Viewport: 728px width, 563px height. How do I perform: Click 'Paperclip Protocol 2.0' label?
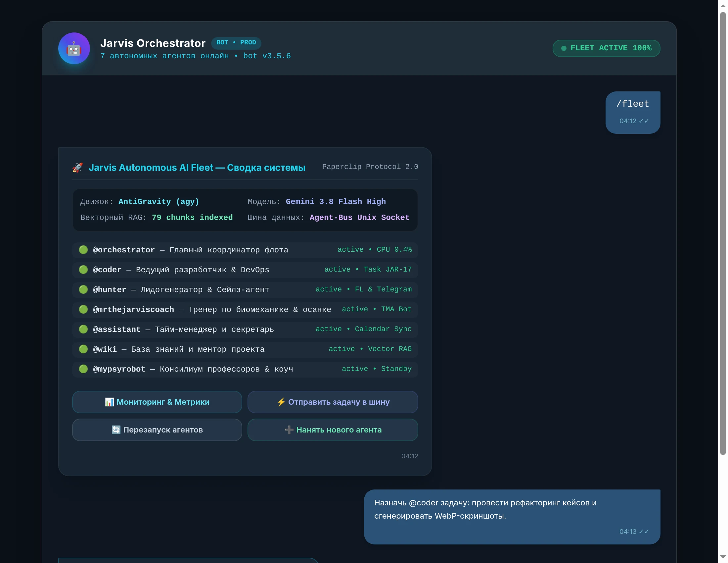tap(370, 167)
